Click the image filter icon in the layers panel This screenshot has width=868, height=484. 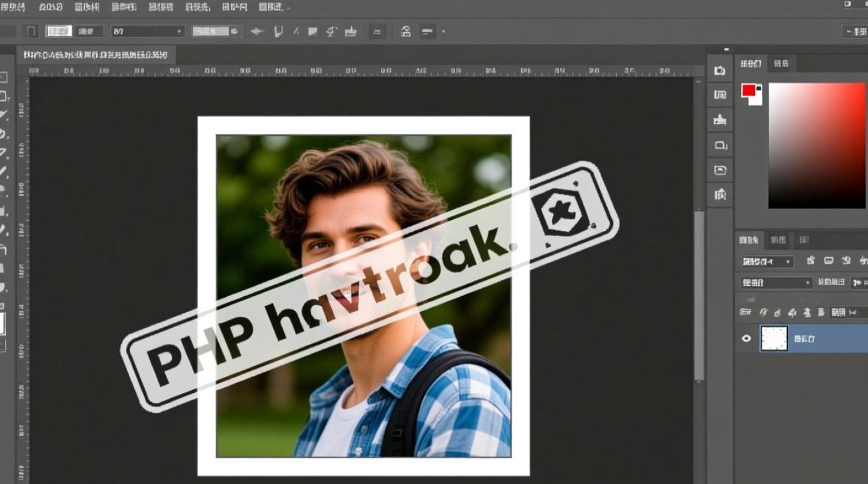coord(829,261)
